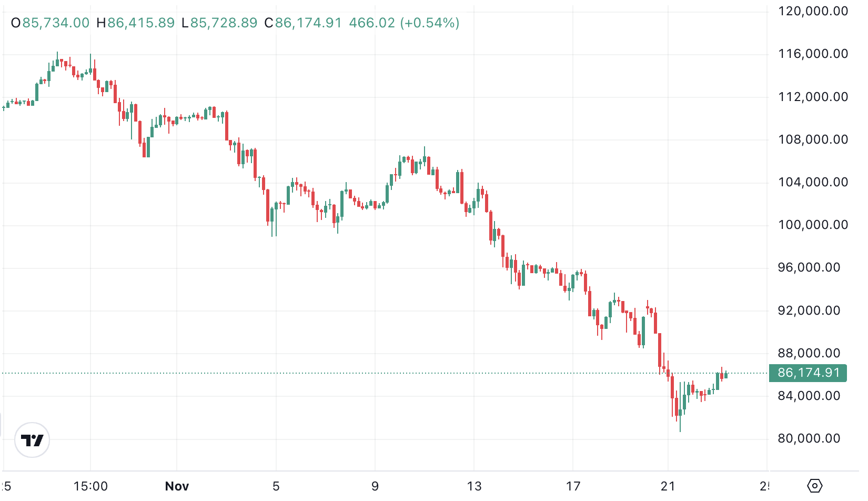Image resolution: width=868 pixels, height=501 pixels.
Task: Click the high price value 86,415.89
Action: [x=141, y=23]
